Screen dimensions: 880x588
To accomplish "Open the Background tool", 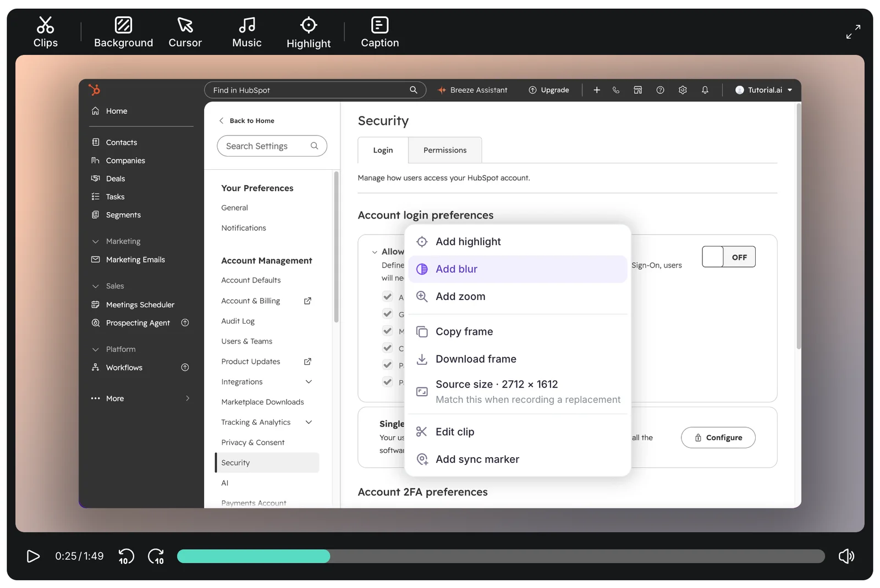I will (x=123, y=32).
